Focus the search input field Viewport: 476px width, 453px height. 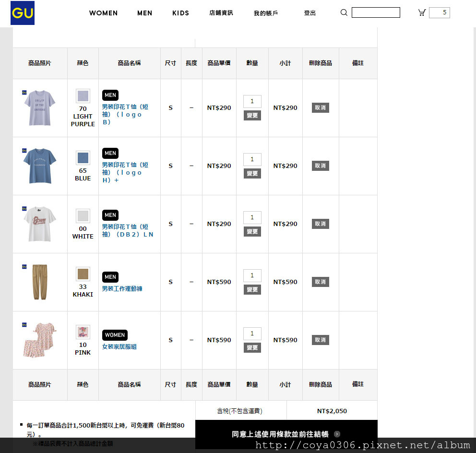pos(376,12)
